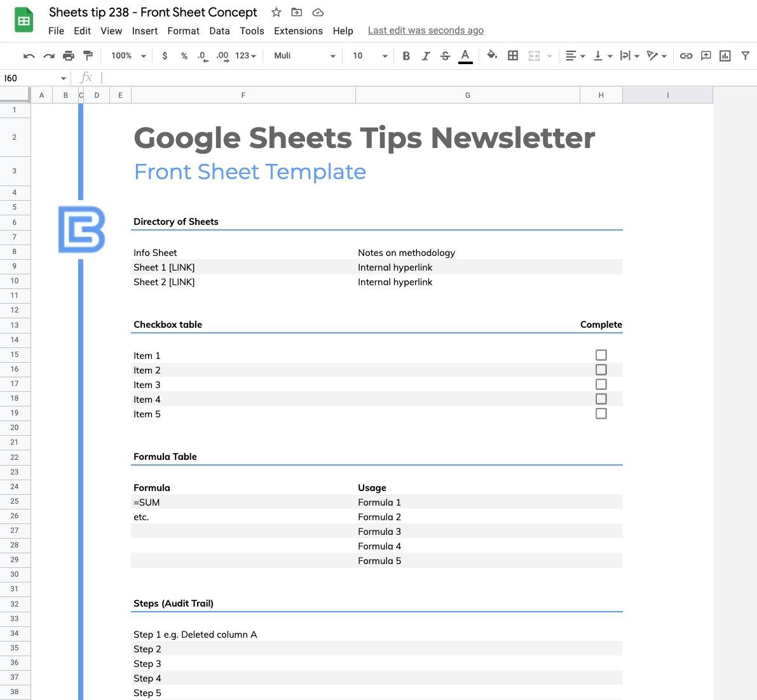Check the Item 4 checkbox

coord(601,399)
